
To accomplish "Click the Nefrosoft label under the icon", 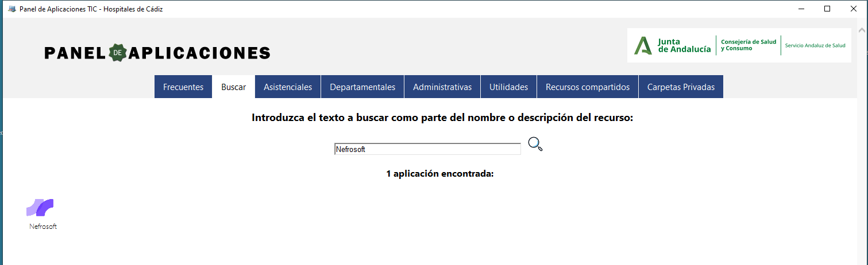I will coord(43,227).
